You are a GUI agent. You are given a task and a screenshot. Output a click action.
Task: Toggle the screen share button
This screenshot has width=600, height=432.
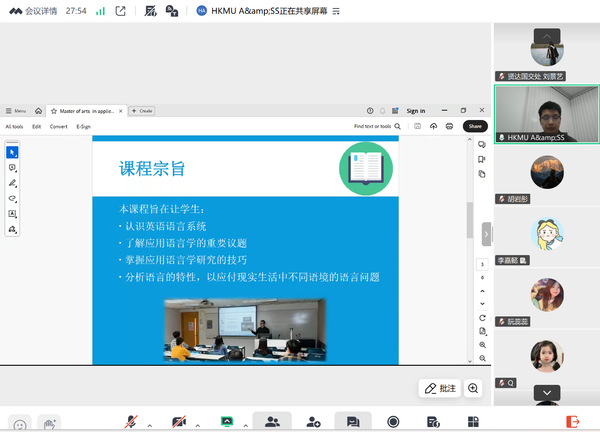(227, 422)
